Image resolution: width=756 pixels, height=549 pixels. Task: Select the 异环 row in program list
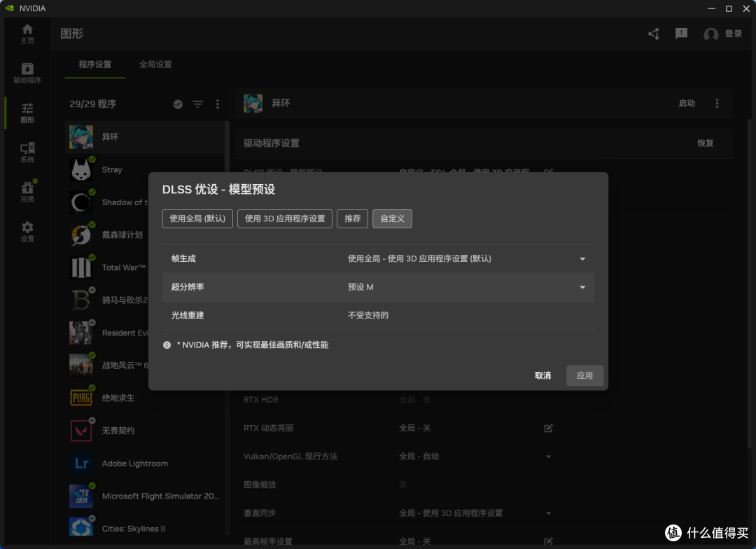[x=145, y=137]
